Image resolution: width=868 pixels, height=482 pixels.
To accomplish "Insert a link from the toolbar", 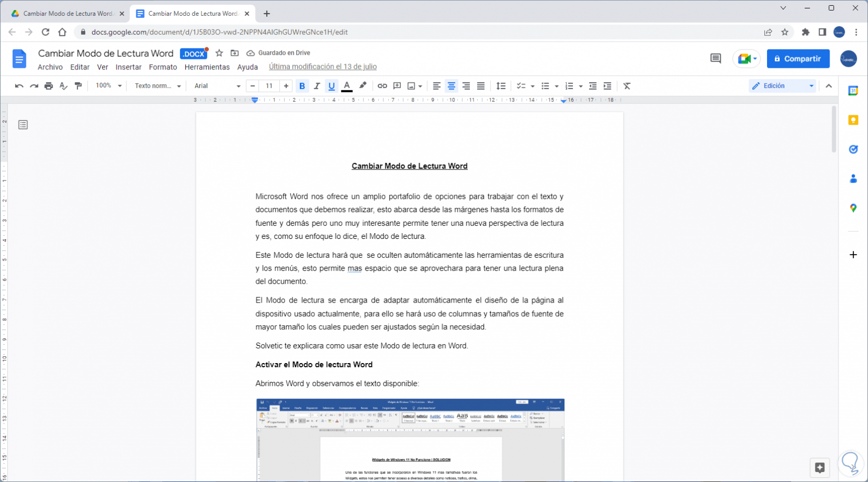I will pos(382,86).
